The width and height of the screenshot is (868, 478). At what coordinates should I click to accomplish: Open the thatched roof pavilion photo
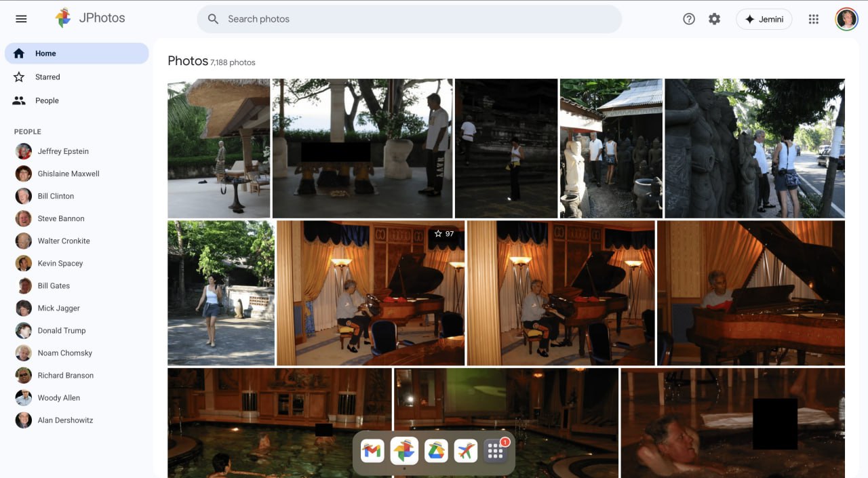tap(218, 148)
